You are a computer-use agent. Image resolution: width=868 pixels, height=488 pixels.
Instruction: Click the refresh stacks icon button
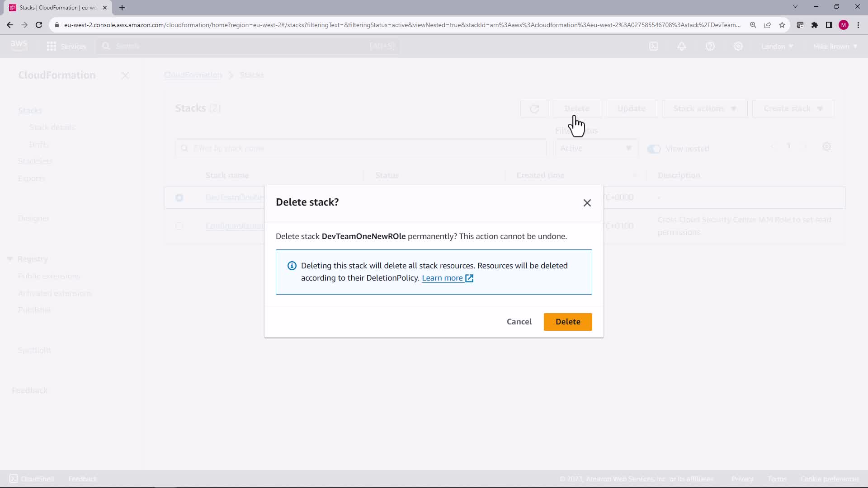(x=534, y=109)
